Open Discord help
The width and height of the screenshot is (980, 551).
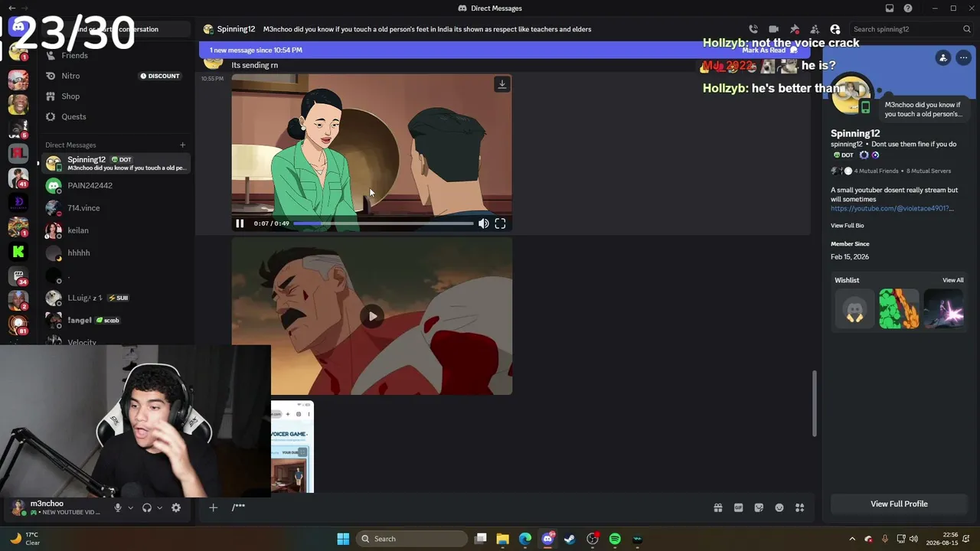908,8
